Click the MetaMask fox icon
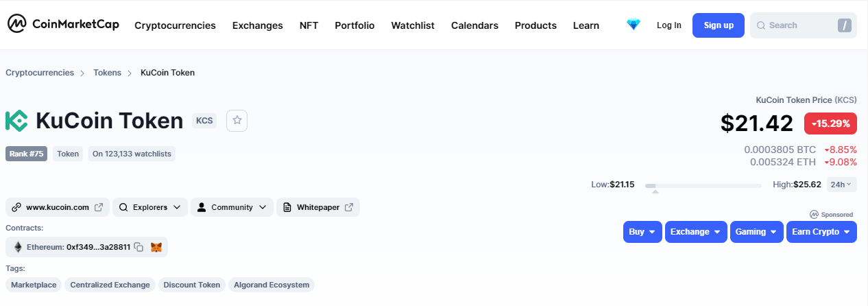The height and width of the screenshot is (306, 868). 156,247
